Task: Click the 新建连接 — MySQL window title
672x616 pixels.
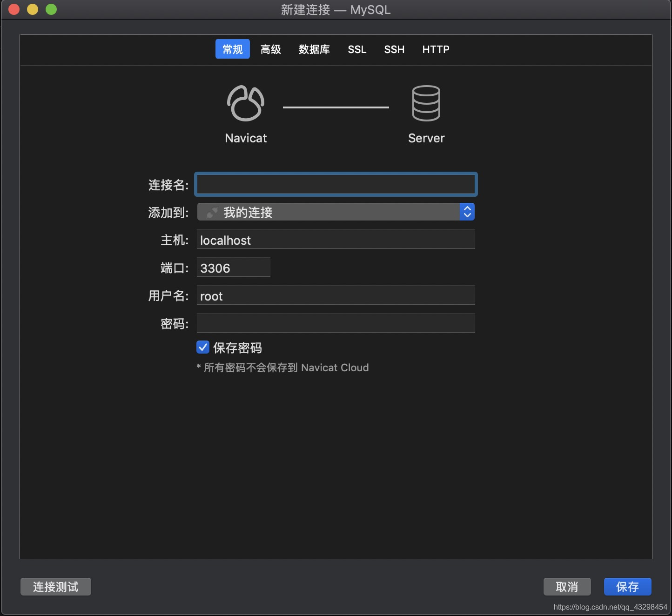Action: point(336,10)
